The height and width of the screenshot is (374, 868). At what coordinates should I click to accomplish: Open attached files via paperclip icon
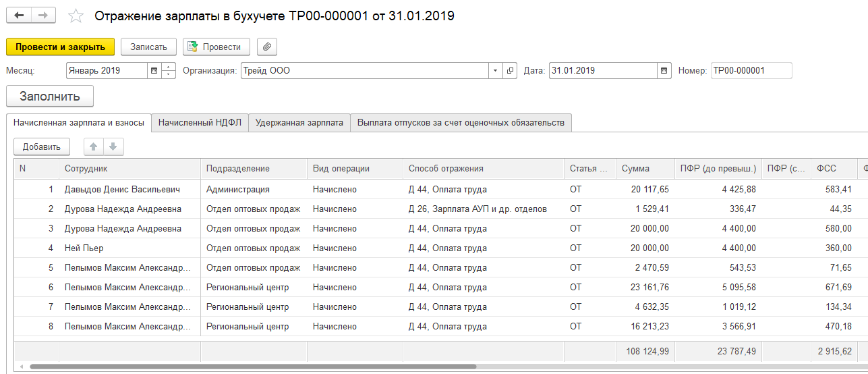click(267, 47)
